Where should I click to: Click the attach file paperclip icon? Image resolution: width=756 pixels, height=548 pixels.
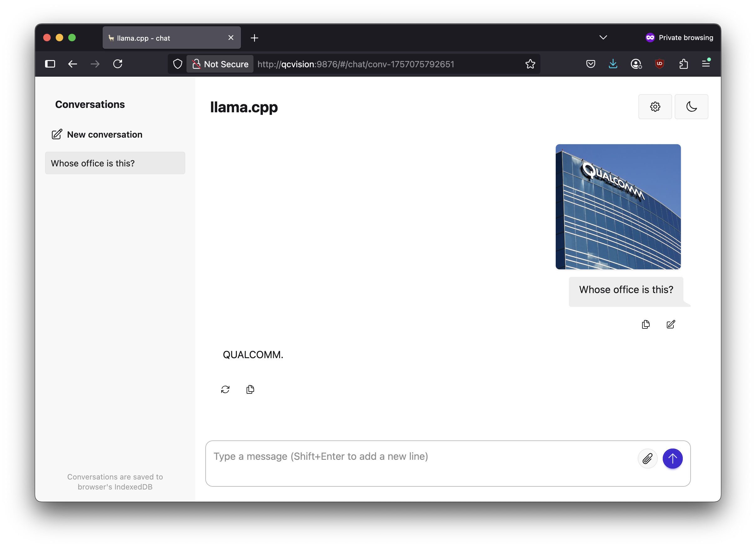pos(647,459)
